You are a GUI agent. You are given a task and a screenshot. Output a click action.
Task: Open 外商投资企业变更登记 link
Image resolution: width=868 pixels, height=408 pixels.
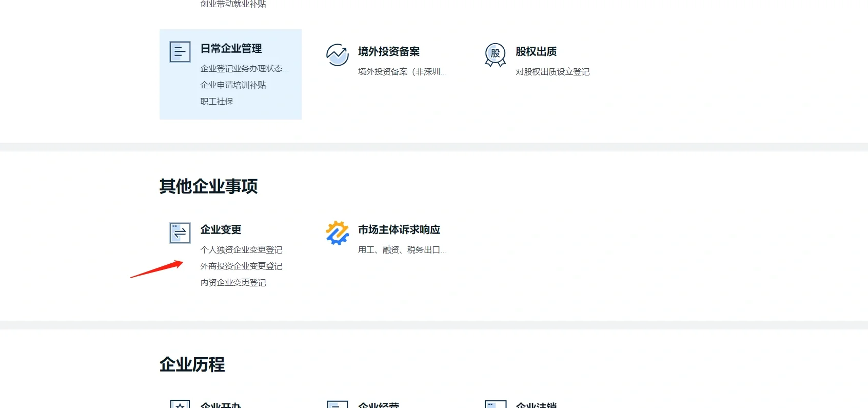[x=241, y=266]
